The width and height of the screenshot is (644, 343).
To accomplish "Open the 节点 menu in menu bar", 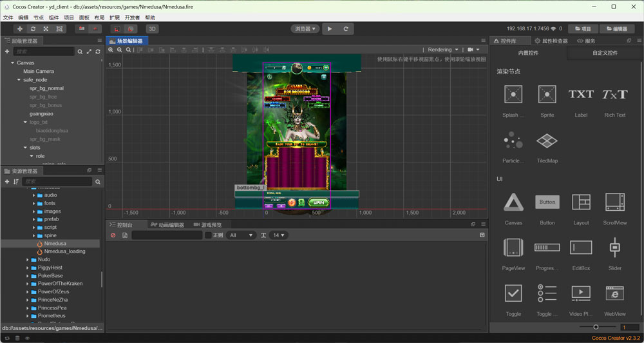I will coord(39,17).
